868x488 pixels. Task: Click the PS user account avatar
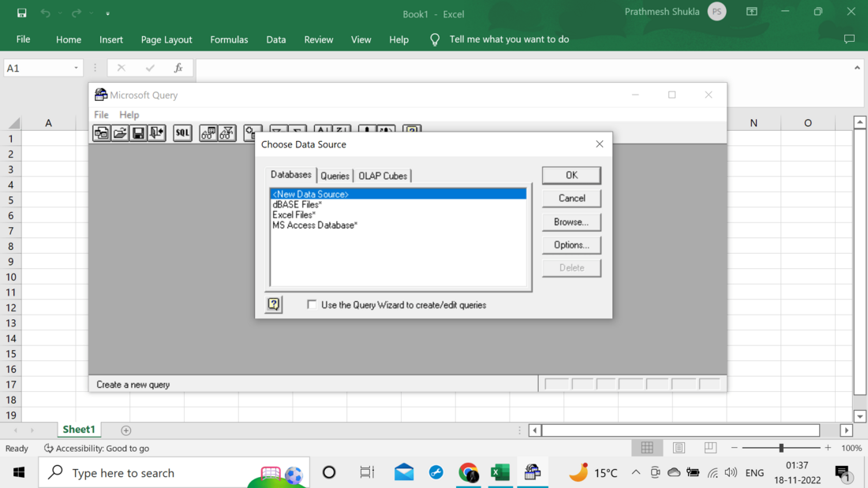[x=716, y=12]
